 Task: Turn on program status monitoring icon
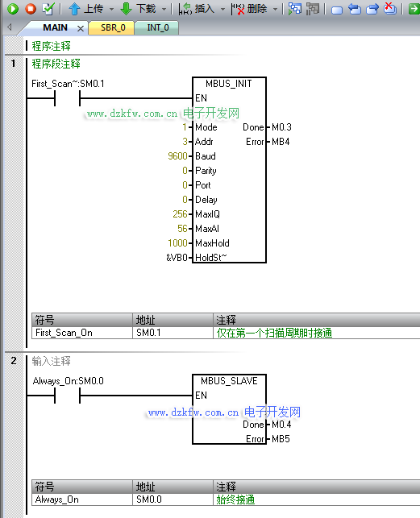click(295, 9)
